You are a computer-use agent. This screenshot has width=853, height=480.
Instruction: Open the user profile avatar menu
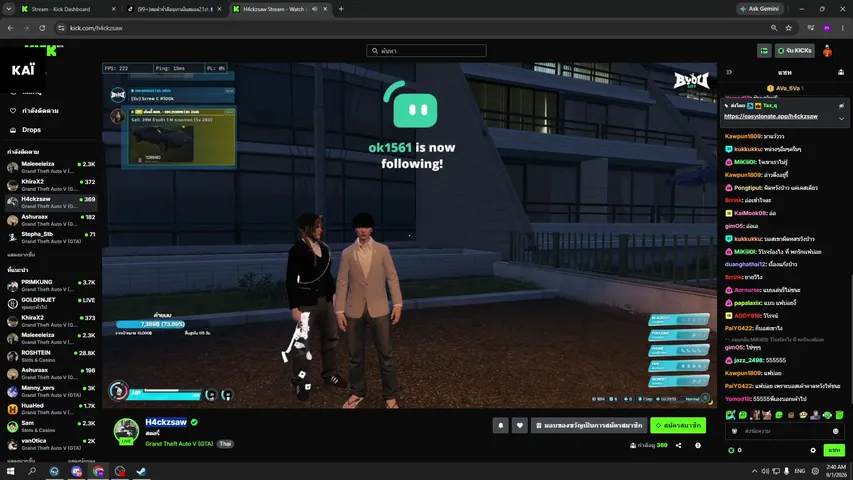tap(827, 51)
